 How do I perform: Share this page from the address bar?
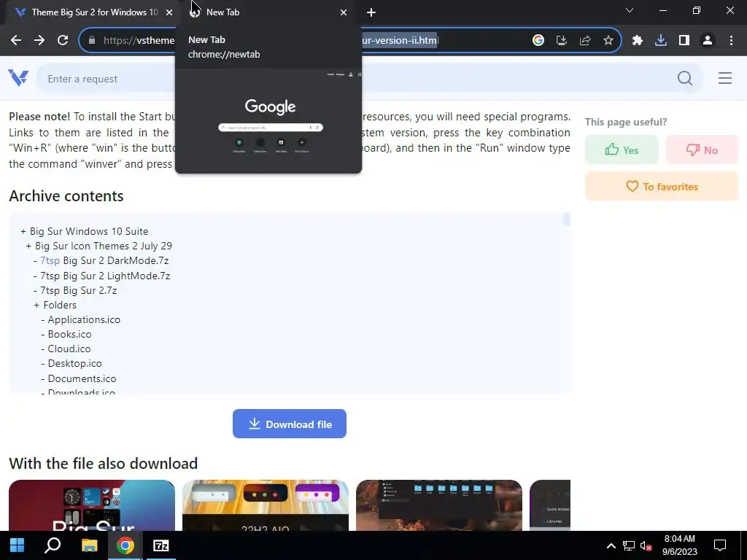[584, 41]
